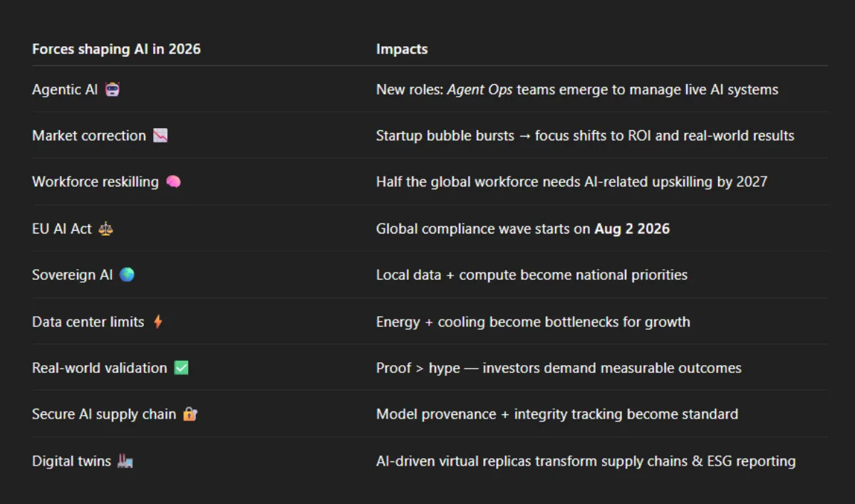Click the robot emoji beside Agentic AI
Screen dimensions: 855x504
[112, 90]
